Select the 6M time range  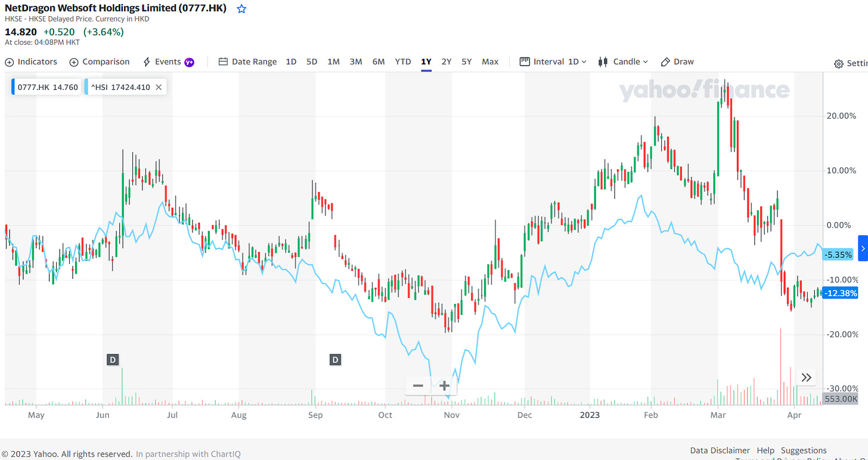(x=379, y=62)
